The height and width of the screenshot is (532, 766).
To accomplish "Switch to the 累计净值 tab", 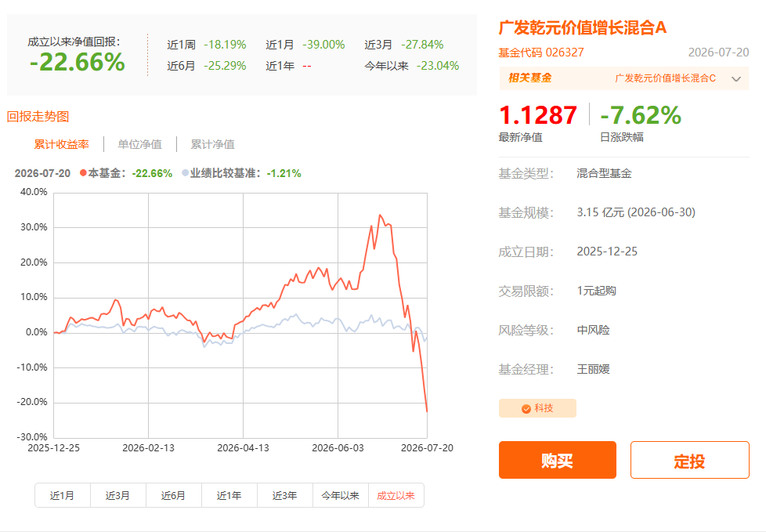I will (212, 144).
